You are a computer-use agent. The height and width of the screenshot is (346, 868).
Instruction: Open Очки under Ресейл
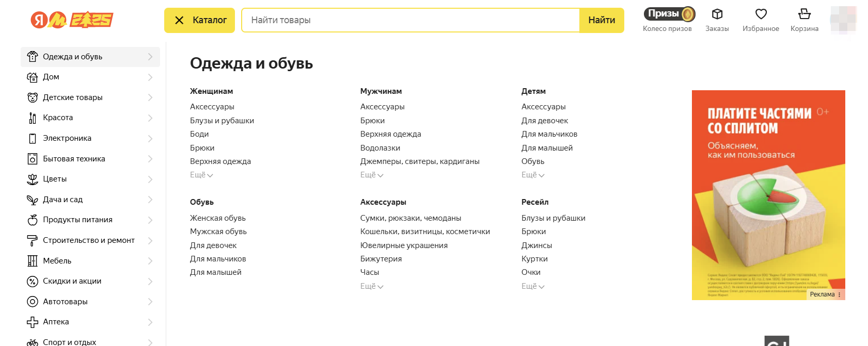[531, 272]
